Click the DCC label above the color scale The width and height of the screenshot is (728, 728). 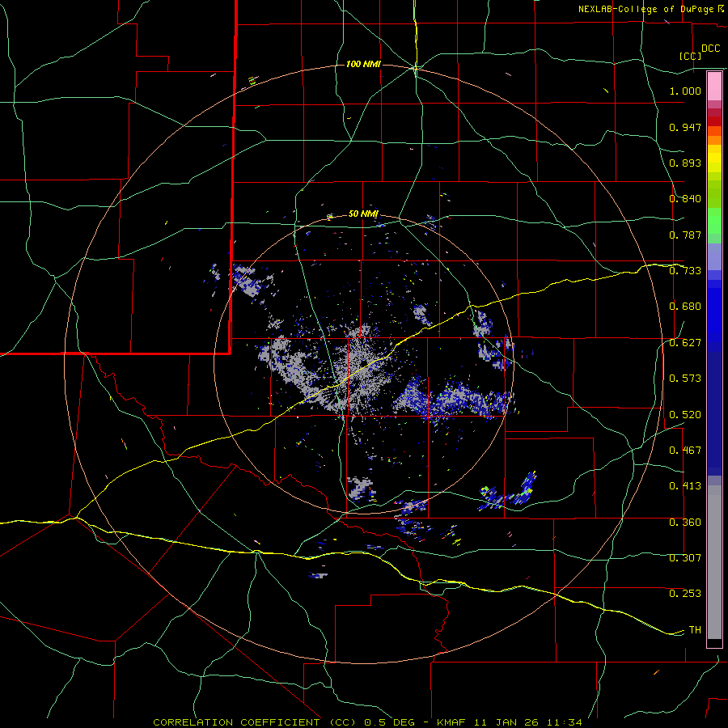(x=710, y=49)
